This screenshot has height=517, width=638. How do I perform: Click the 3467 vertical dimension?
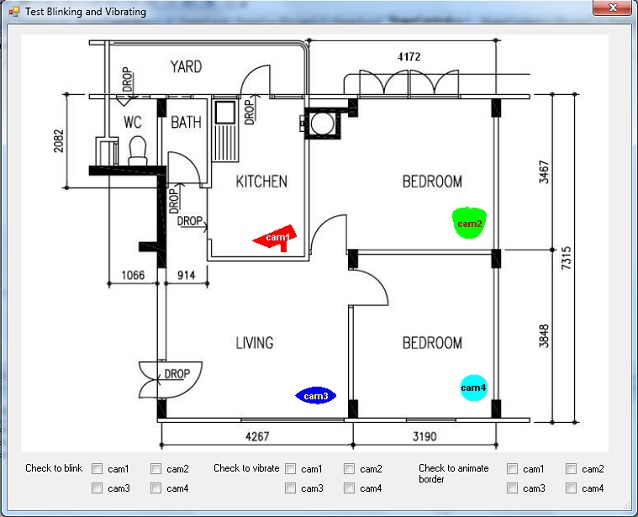(544, 172)
